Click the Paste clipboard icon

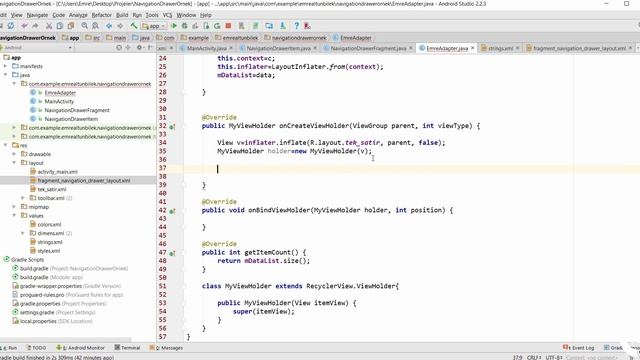tap(71, 26)
